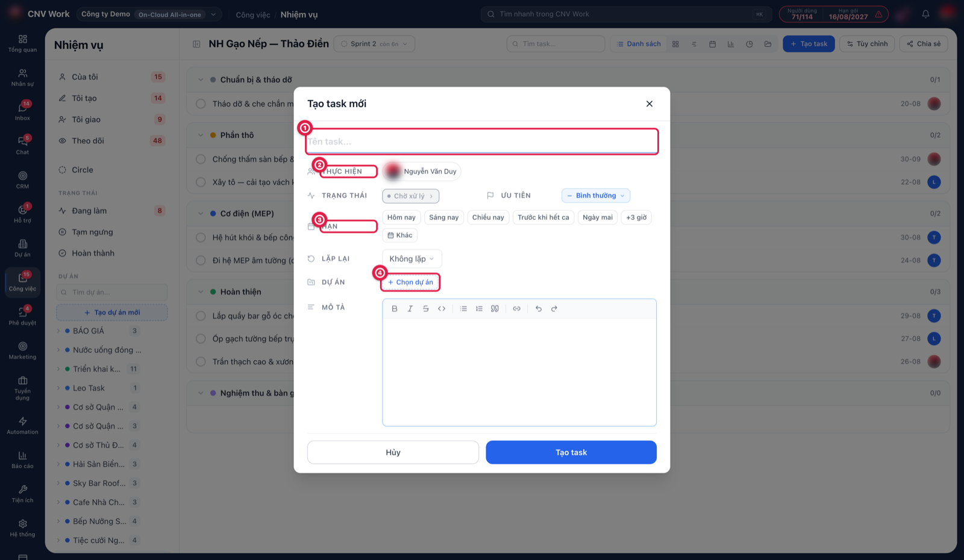The image size is (964, 560).
Task: Set deadline to Hôm nay
Action: tap(401, 217)
